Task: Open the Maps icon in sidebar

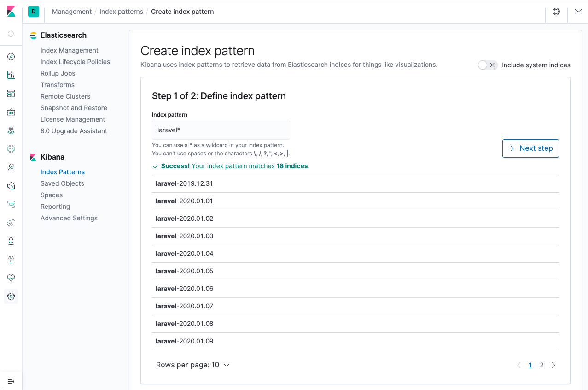Action: click(11, 130)
